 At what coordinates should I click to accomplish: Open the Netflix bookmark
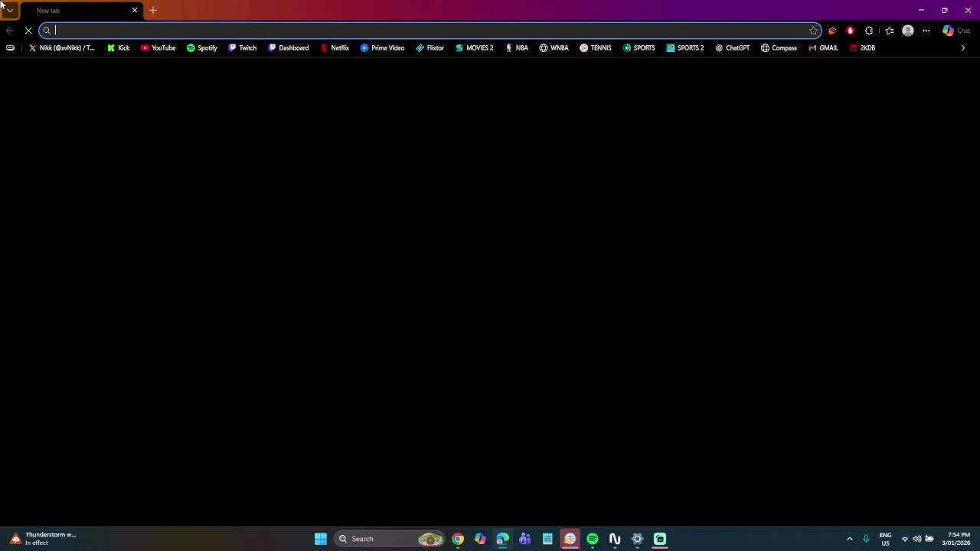[x=335, y=47]
